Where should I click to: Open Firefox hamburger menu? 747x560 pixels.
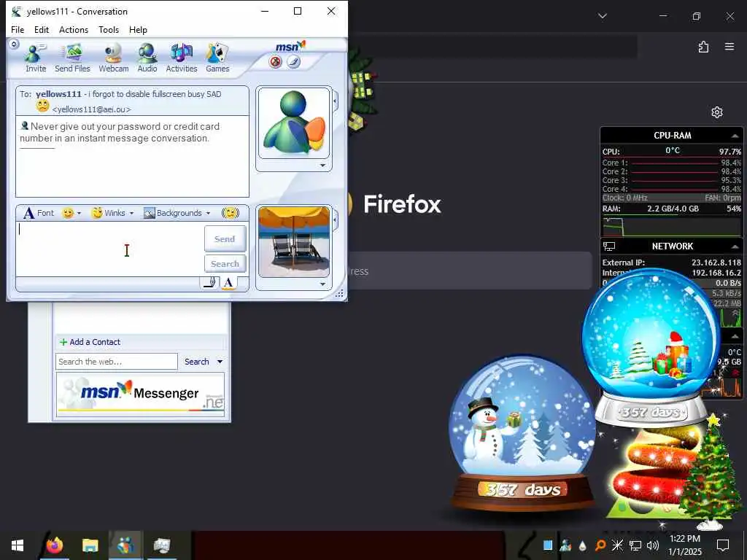[729, 47]
